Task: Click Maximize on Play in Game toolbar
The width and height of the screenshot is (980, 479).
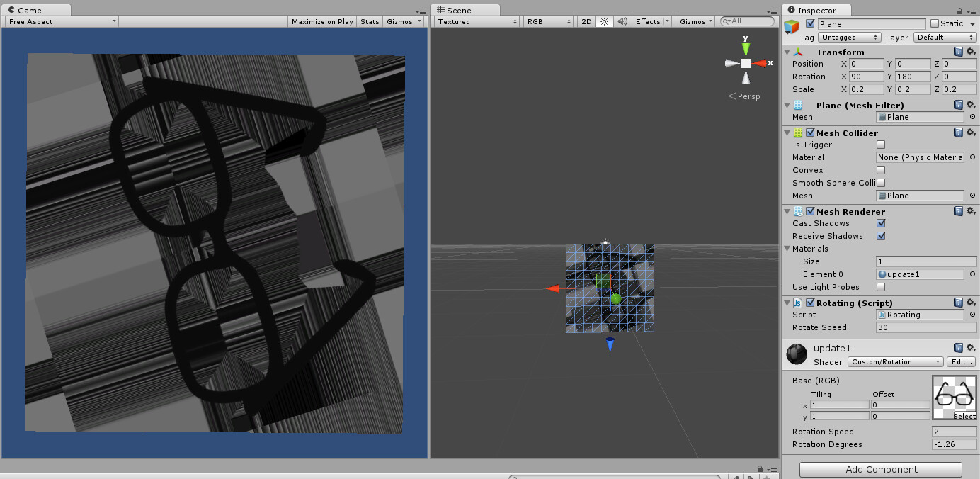Action: (x=322, y=21)
